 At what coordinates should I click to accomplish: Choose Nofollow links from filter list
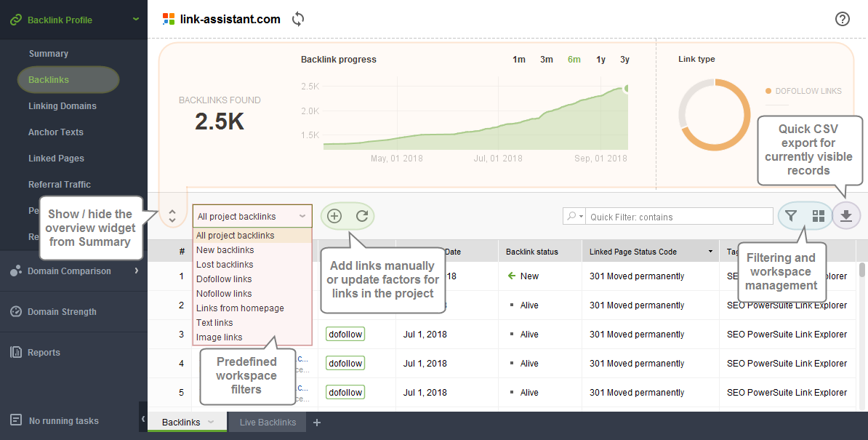(x=224, y=293)
